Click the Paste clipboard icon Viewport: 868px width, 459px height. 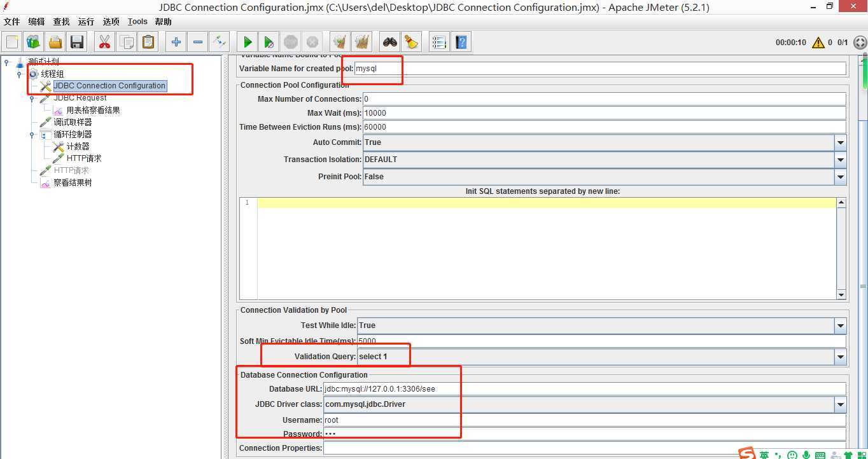148,42
